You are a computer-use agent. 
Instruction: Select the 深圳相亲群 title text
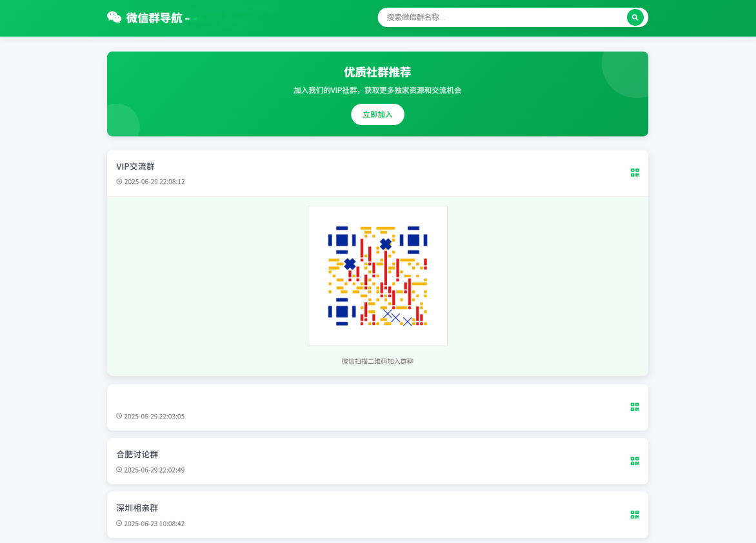[137, 508]
